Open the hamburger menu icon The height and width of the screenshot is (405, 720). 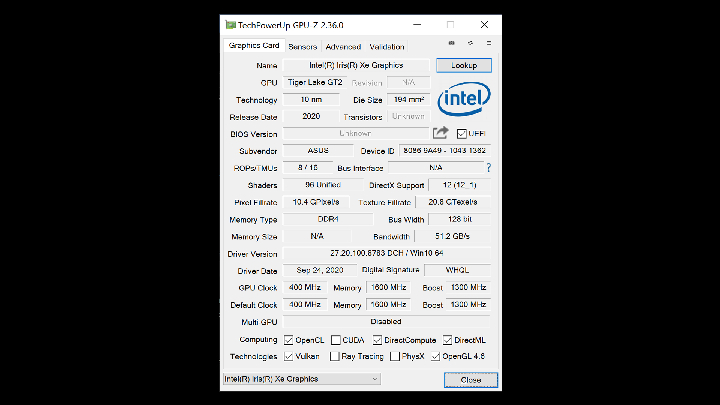(x=489, y=43)
